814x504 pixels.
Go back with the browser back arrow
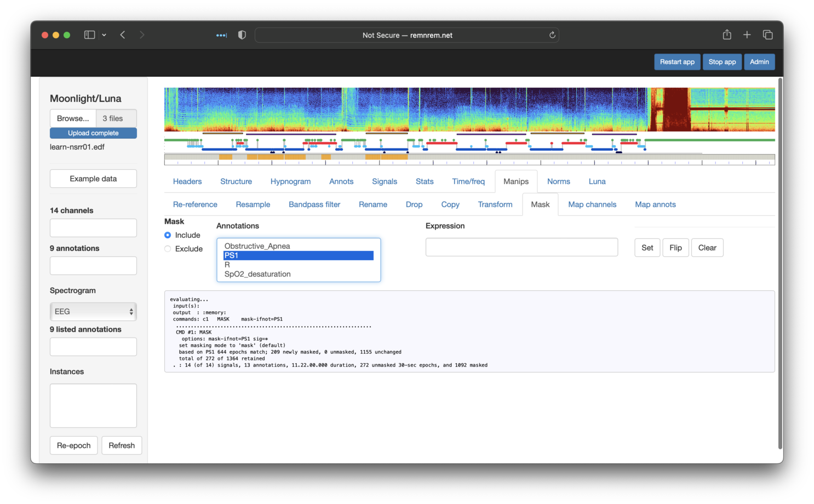pos(123,35)
